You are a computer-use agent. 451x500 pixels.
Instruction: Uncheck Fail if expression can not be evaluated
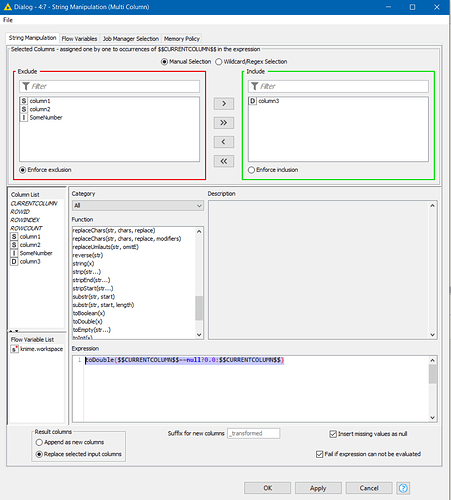[319, 454]
